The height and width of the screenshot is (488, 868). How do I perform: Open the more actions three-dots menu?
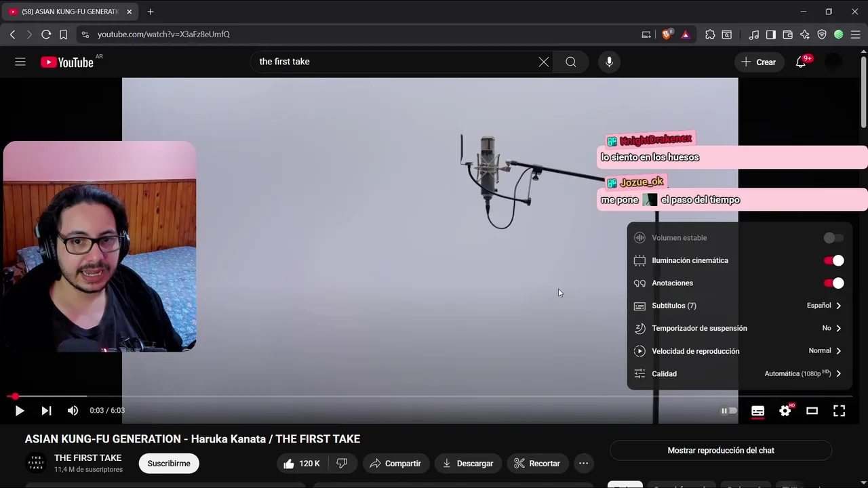click(583, 464)
